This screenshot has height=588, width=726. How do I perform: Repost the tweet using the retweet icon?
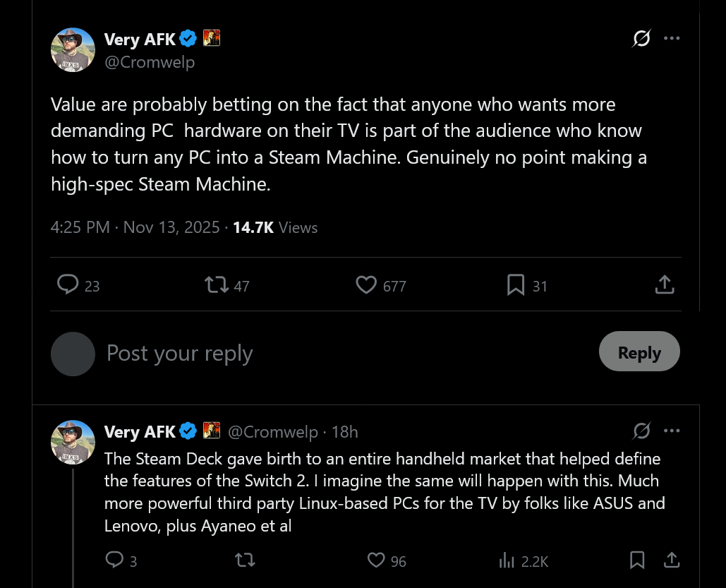point(217,284)
